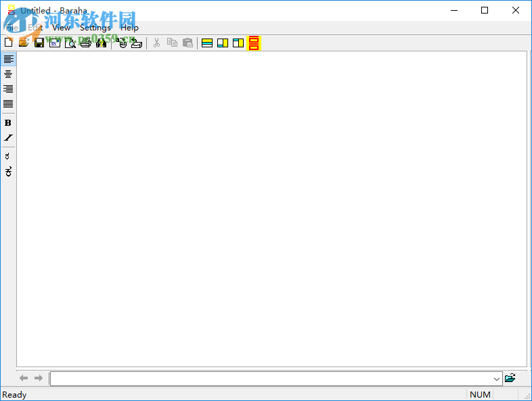The image size is (532, 401).
Task: Close the Baraha window
Action: (x=515, y=11)
